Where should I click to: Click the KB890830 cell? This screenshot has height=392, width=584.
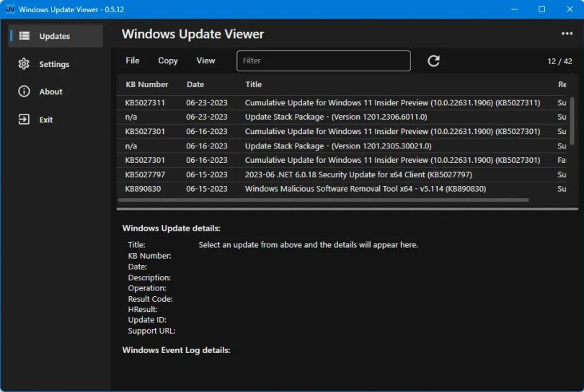[x=143, y=189]
